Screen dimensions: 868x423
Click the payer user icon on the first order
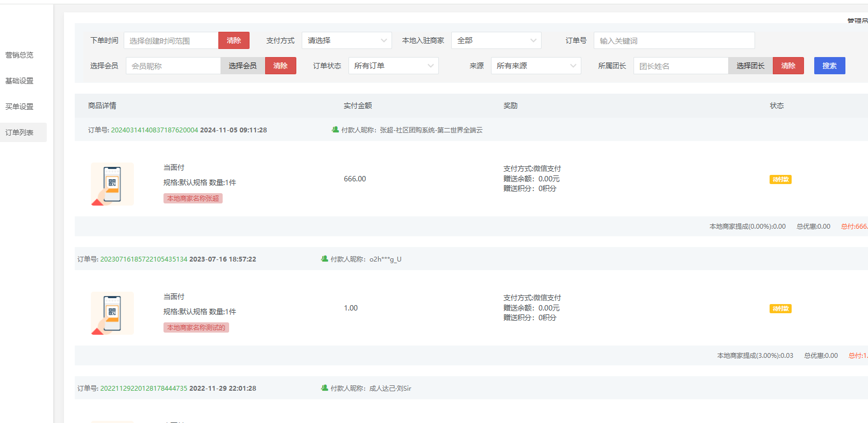click(x=335, y=130)
